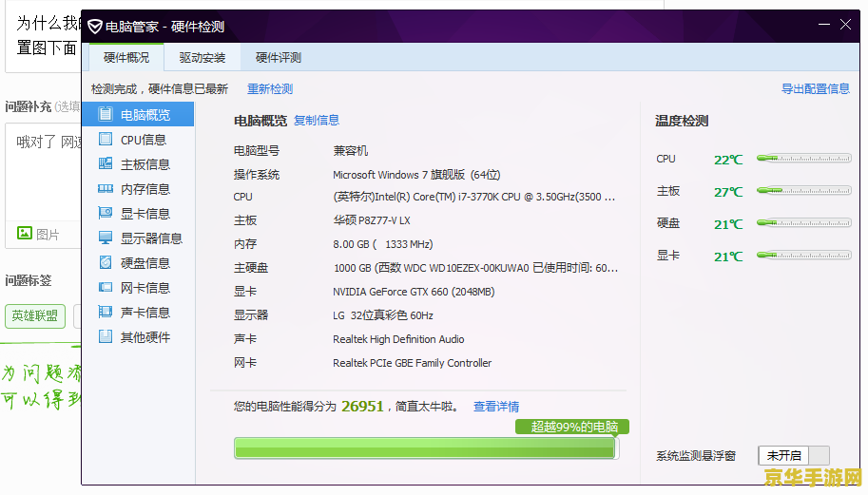
Task: Select 显示器信息 in the sidebar
Action: point(139,238)
